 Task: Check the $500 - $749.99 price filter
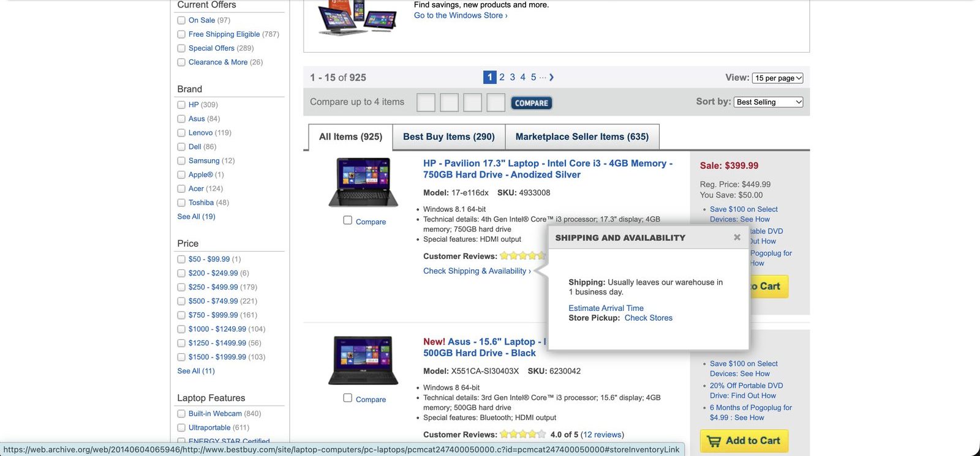coord(181,301)
